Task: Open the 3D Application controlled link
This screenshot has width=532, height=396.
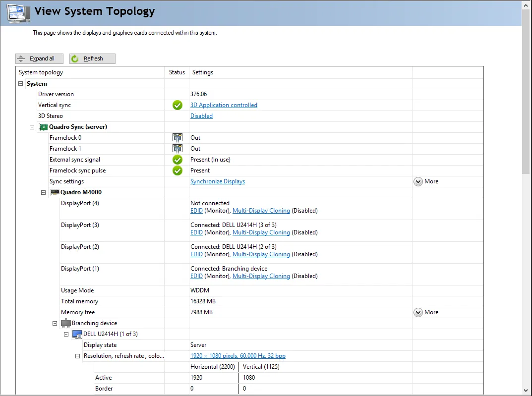Action: tap(224, 105)
